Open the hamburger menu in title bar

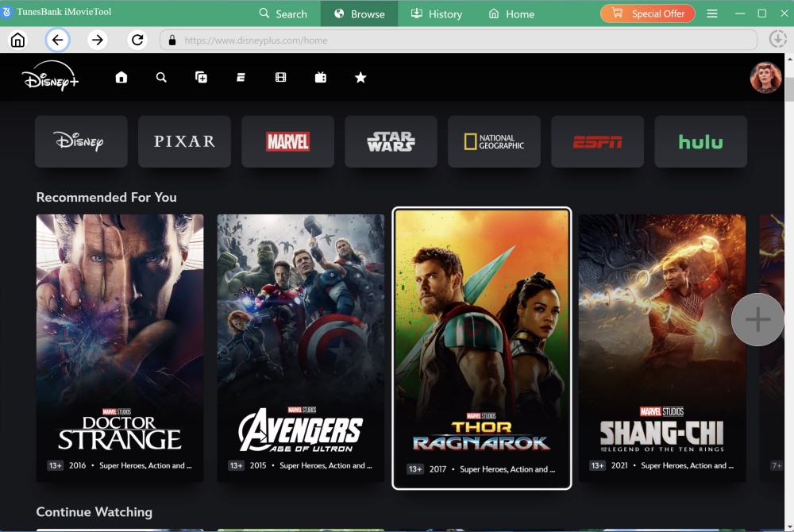point(712,13)
